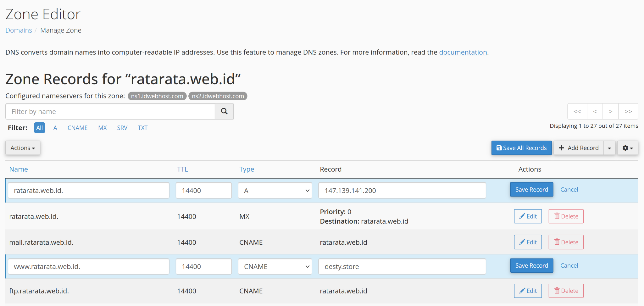Filter records by TXT type

(x=142, y=128)
